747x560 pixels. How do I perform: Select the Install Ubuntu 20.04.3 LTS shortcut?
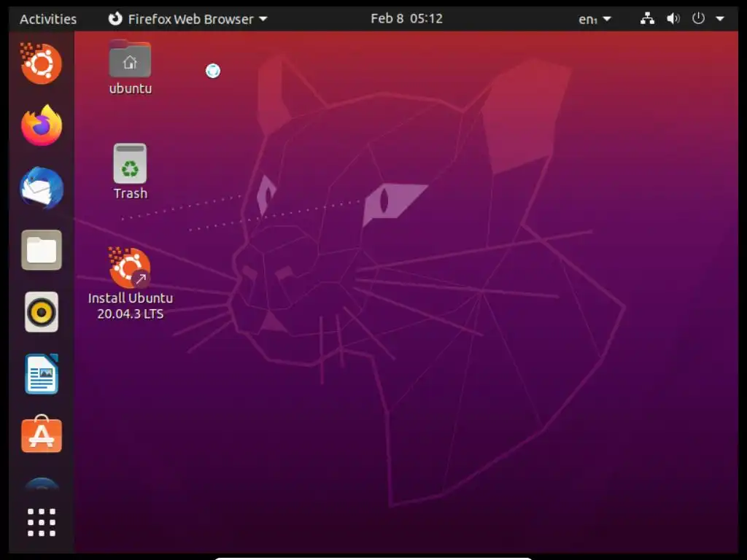[130, 284]
